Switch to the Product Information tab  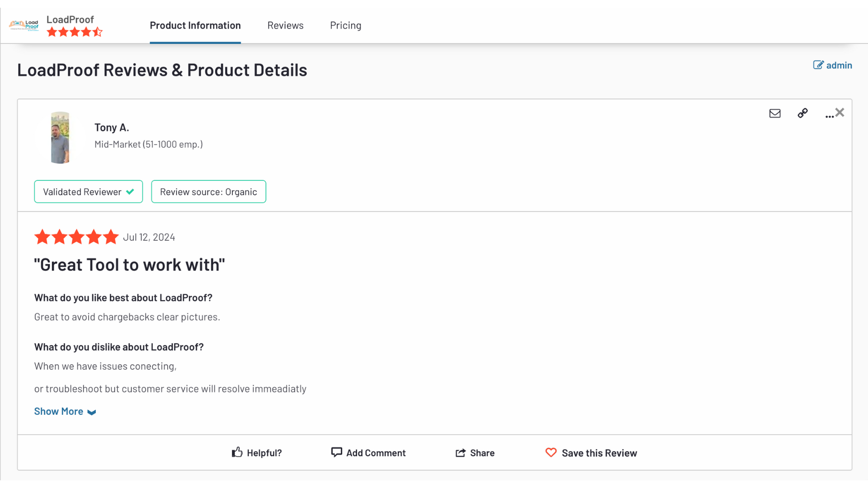click(195, 26)
